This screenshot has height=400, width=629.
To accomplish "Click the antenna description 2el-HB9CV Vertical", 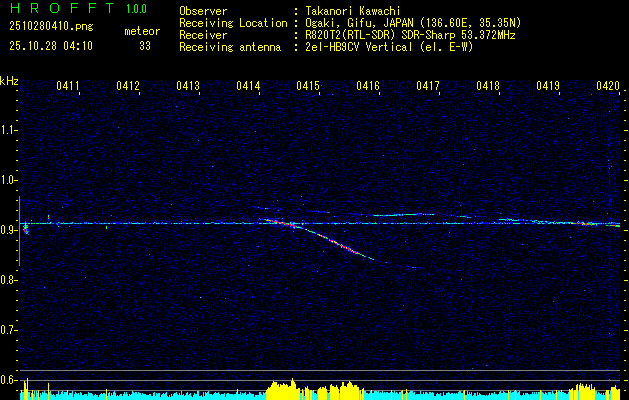I will point(359,47).
